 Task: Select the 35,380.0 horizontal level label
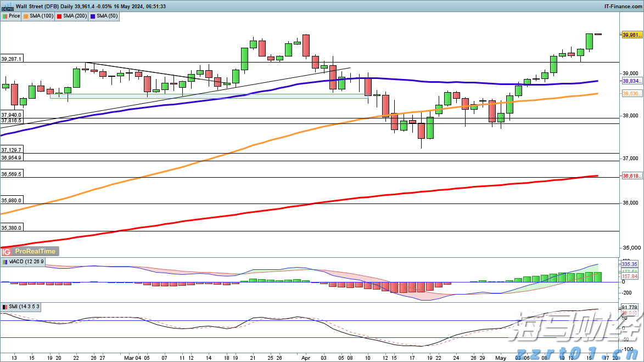coord(12,228)
